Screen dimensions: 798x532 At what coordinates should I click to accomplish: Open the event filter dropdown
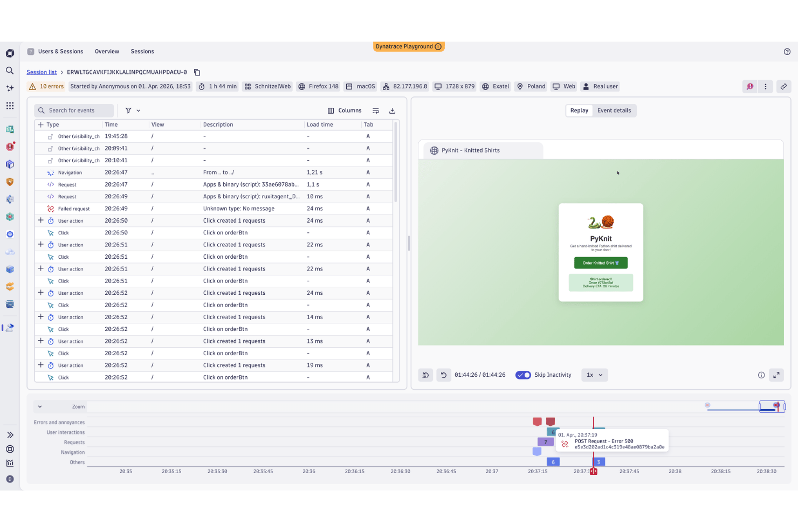pos(133,110)
